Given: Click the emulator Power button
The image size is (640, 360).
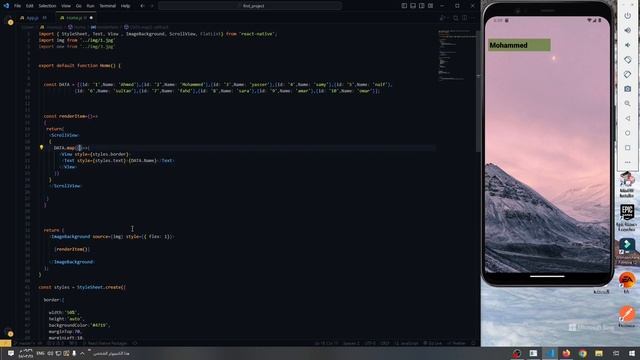Looking at the screenshot, I should coord(627,16).
